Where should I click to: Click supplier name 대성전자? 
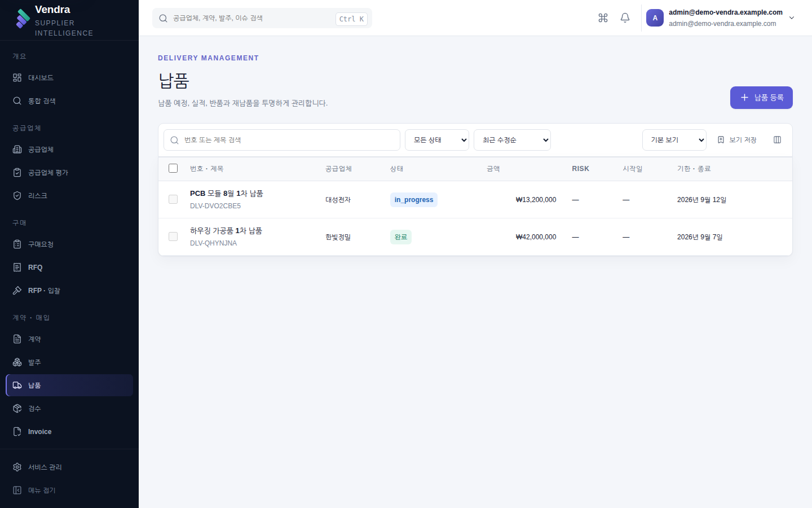coord(338,200)
